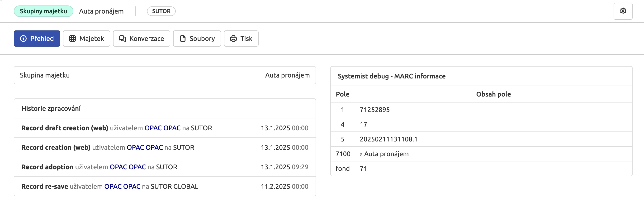Screen dimensions: 644x223
Task: Click the printer icon beside Tisk
Action: [x=233, y=39]
